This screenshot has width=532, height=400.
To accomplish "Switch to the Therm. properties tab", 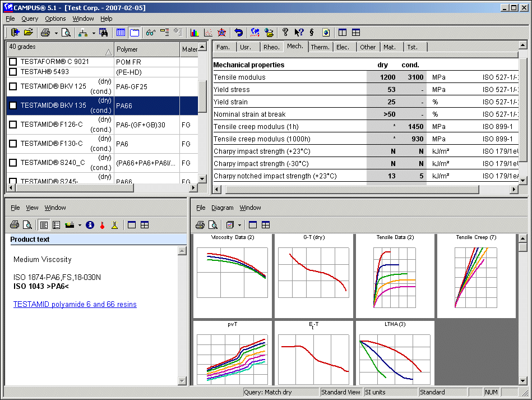I will pos(320,47).
